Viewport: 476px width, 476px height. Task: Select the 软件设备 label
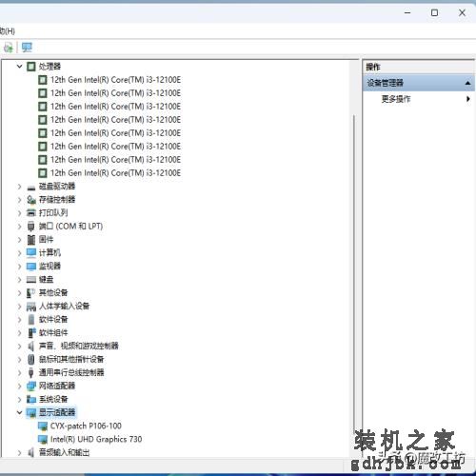click(x=53, y=319)
